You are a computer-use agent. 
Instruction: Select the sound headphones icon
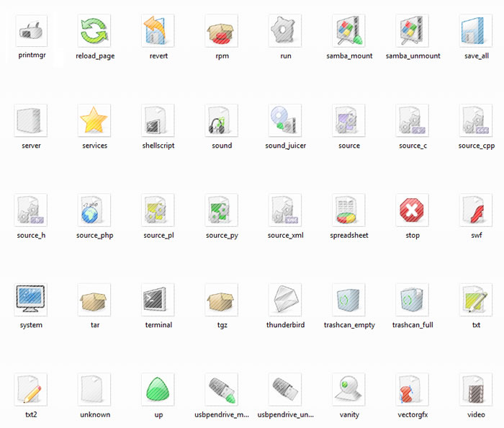222,120
